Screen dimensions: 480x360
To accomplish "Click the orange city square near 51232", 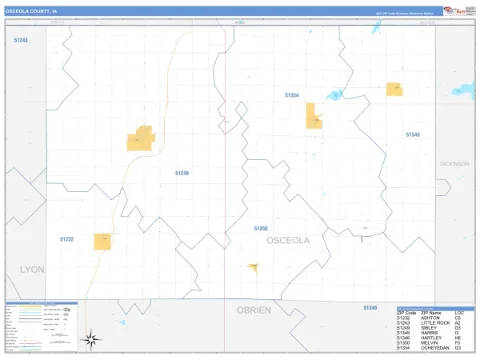I will 102,242.
